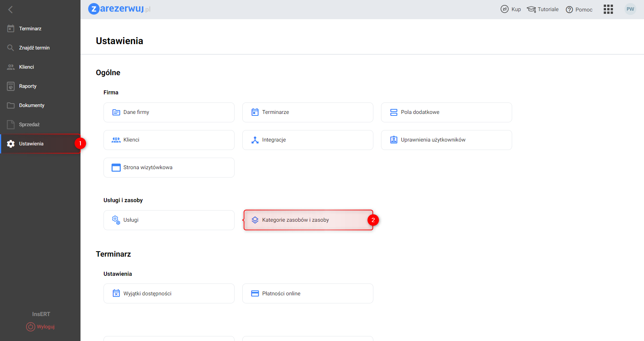Open the apps grid menu
644x341 pixels.
click(x=608, y=9)
